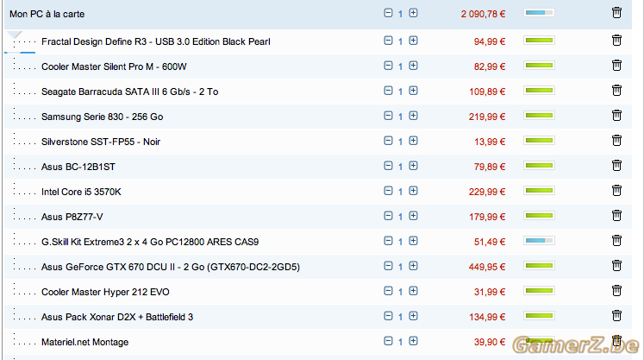644x360 pixels.
Task: Click blue availability bar for G.Skill kit
Action: pos(539,240)
